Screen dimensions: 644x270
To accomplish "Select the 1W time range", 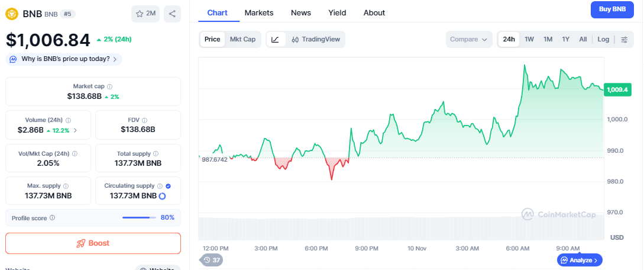I will [x=529, y=40].
